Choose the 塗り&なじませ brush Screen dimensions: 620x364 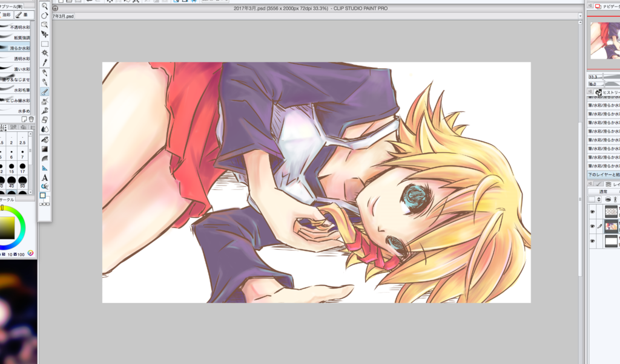point(15,79)
